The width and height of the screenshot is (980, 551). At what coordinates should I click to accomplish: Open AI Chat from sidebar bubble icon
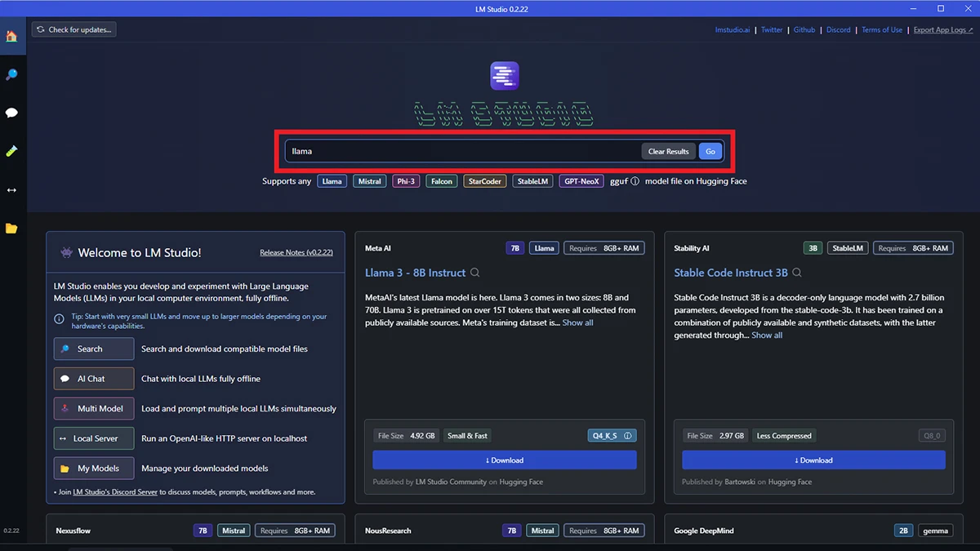[x=11, y=113]
